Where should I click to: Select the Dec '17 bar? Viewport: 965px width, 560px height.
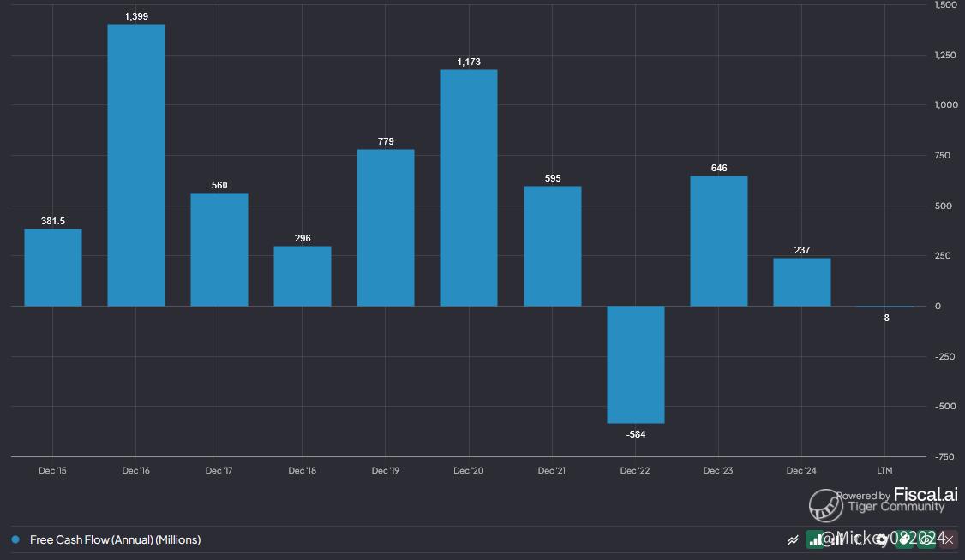point(219,249)
